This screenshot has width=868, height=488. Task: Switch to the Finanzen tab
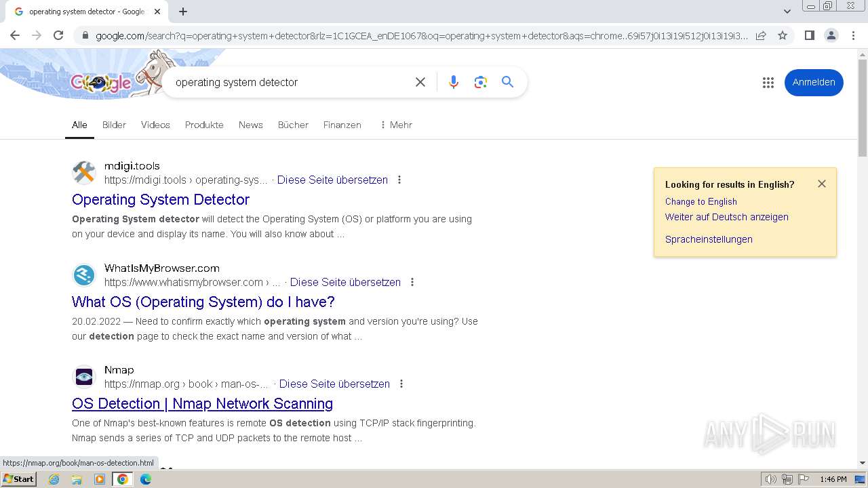tap(342, 125)
